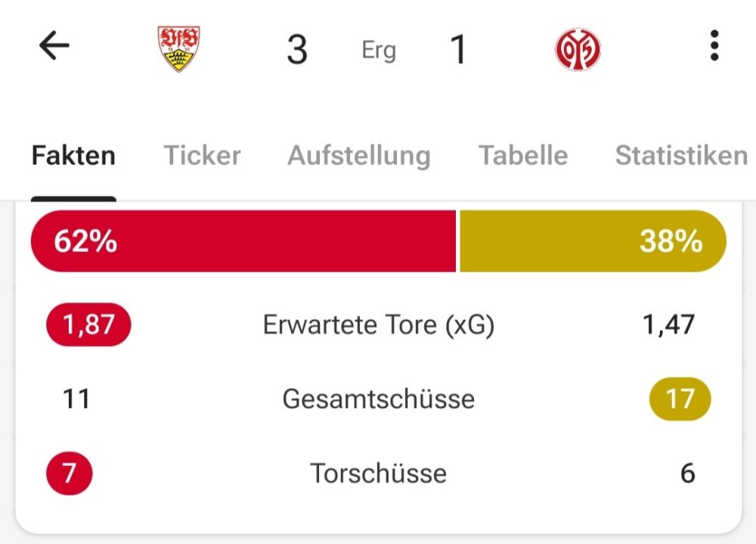756x544 pixels.
Task: Open the Aufstellung tab
Action: click(x=359, y=155)
